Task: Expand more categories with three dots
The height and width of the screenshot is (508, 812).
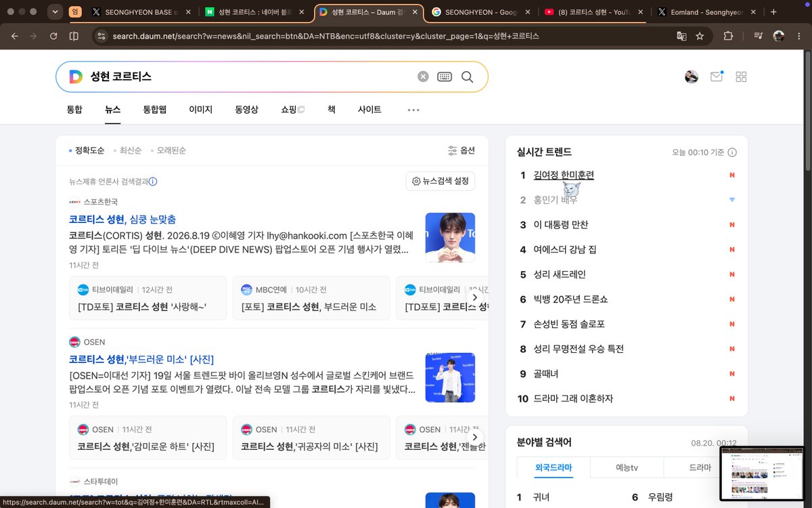Action: click(x=413, y=110)
